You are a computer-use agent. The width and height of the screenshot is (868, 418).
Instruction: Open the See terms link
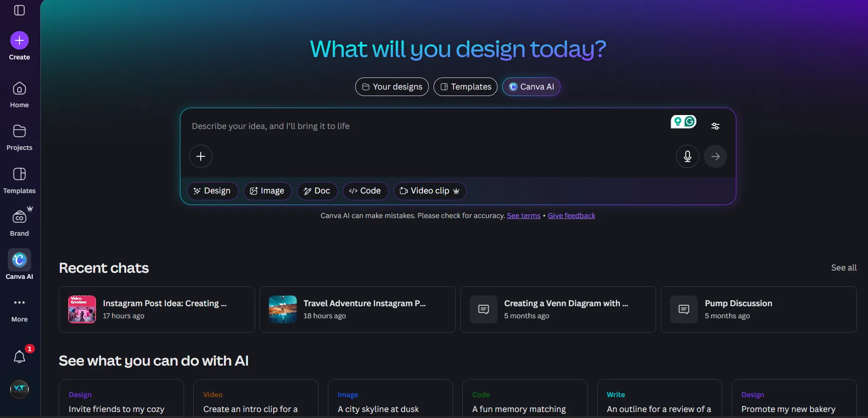[523, 215]
